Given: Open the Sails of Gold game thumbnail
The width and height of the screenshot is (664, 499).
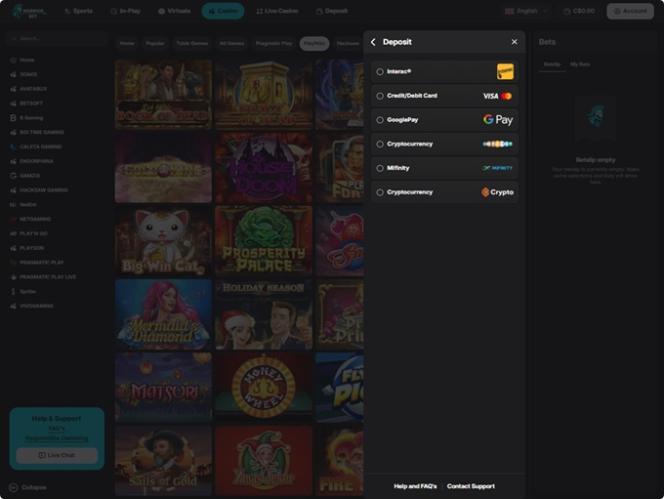Looking at the screenshot, I should point(163,460).
